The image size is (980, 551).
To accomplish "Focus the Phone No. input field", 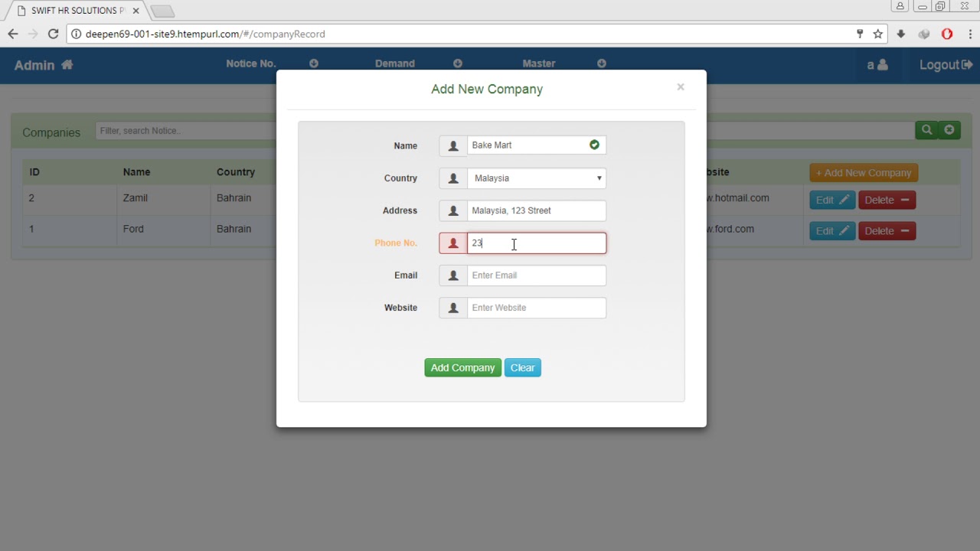I will pos(537,243).
